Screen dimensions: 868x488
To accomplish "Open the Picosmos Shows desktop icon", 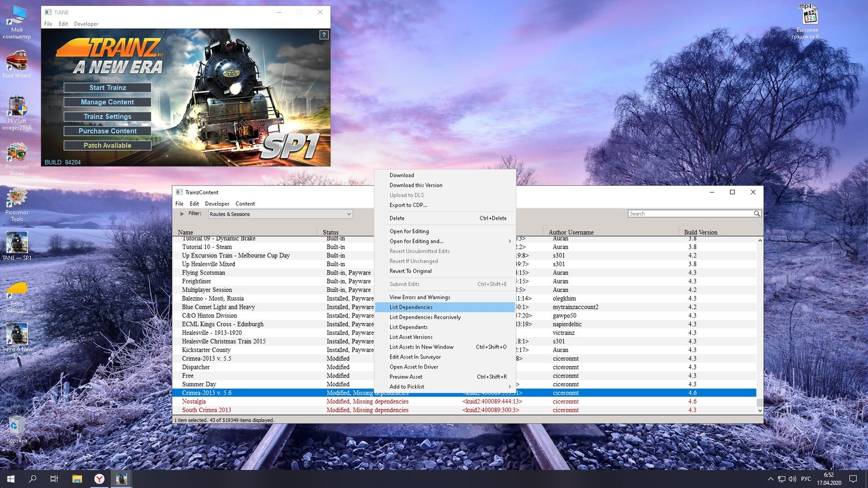I will pos(17,159).
